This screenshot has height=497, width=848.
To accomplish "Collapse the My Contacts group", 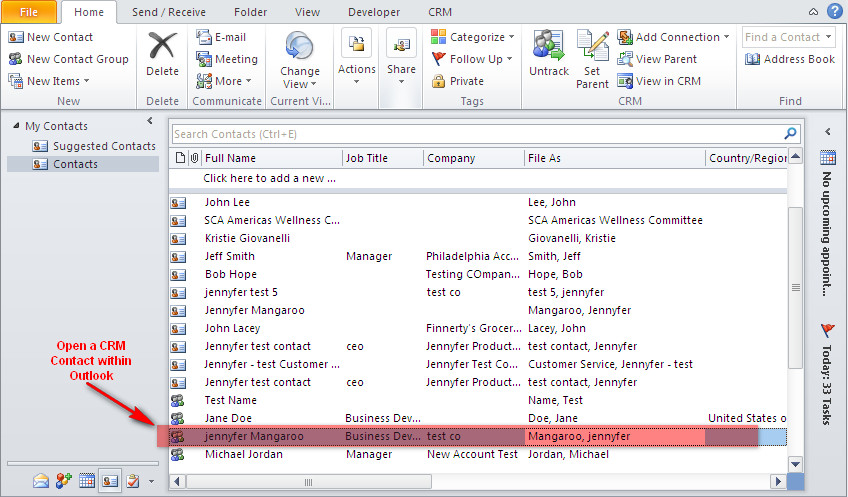I will tap(14, 126).
